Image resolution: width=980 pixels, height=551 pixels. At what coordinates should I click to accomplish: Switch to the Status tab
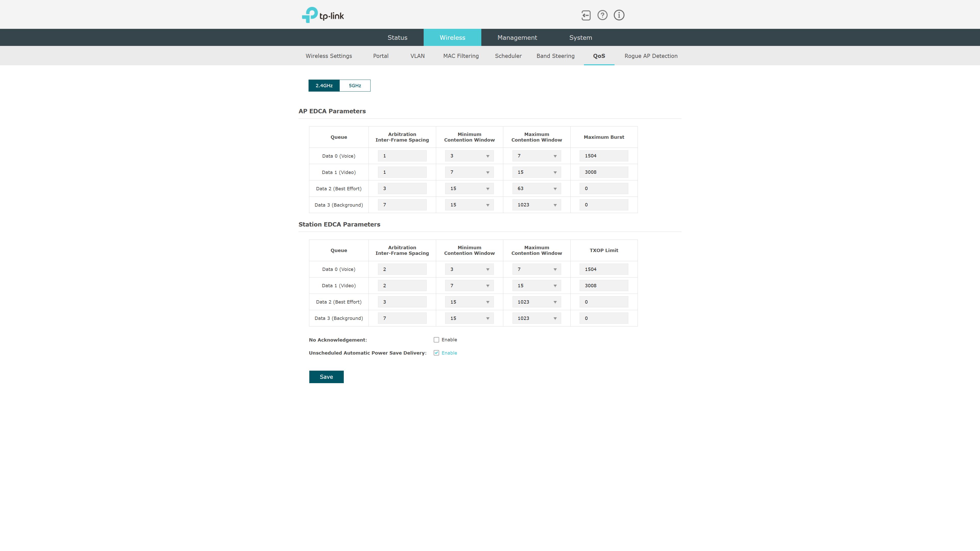(397, 38)
